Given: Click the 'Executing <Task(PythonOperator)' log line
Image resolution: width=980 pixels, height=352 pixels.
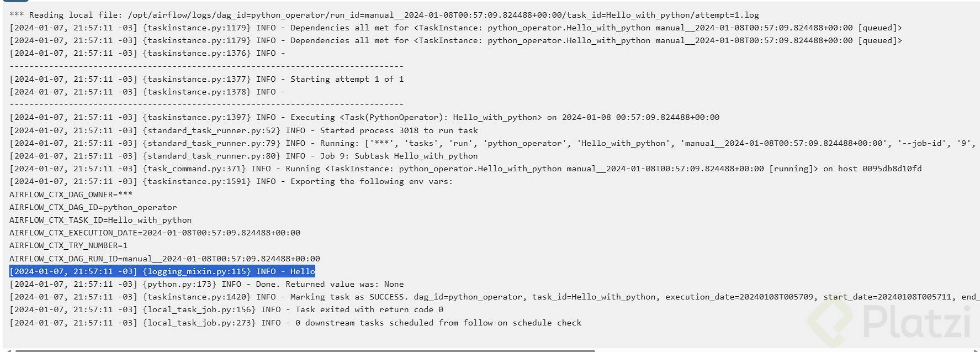Looking at the screenshot, I should tap(364, 117).
